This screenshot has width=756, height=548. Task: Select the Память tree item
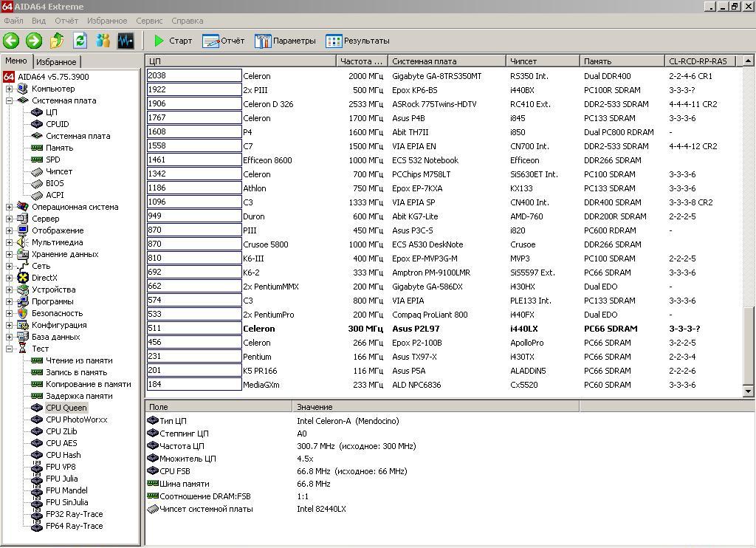59,148
